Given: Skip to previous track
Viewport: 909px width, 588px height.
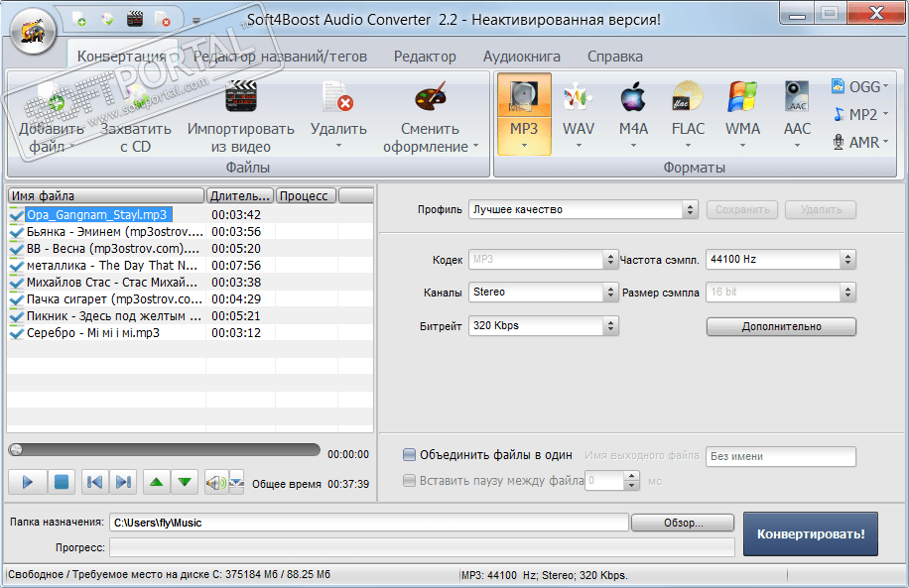Looking at the screenshot, I should coord(94,482).
